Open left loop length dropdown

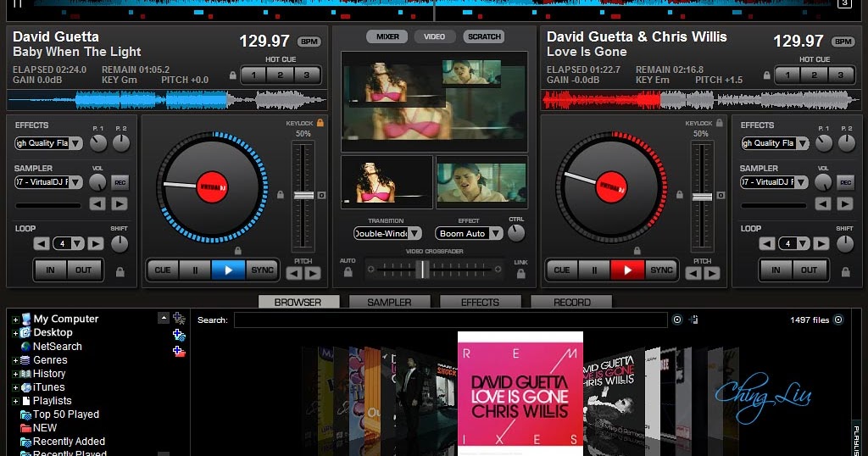77,243
